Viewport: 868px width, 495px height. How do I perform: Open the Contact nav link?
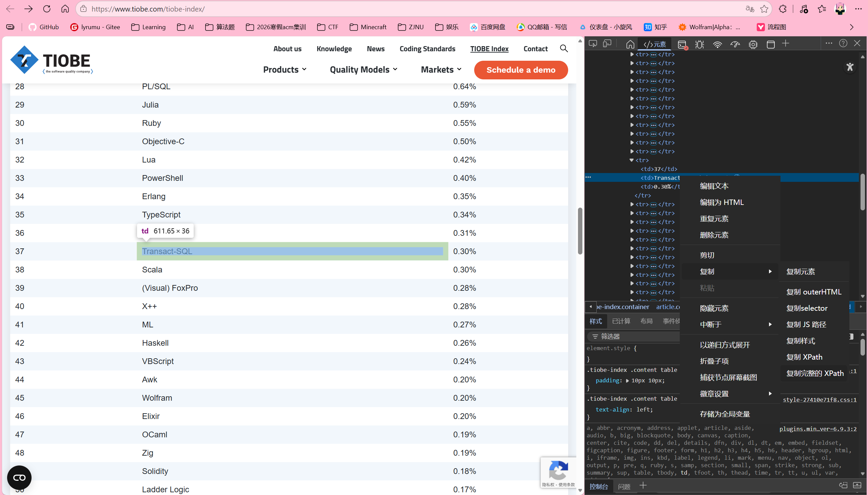(x=535, y=49)
